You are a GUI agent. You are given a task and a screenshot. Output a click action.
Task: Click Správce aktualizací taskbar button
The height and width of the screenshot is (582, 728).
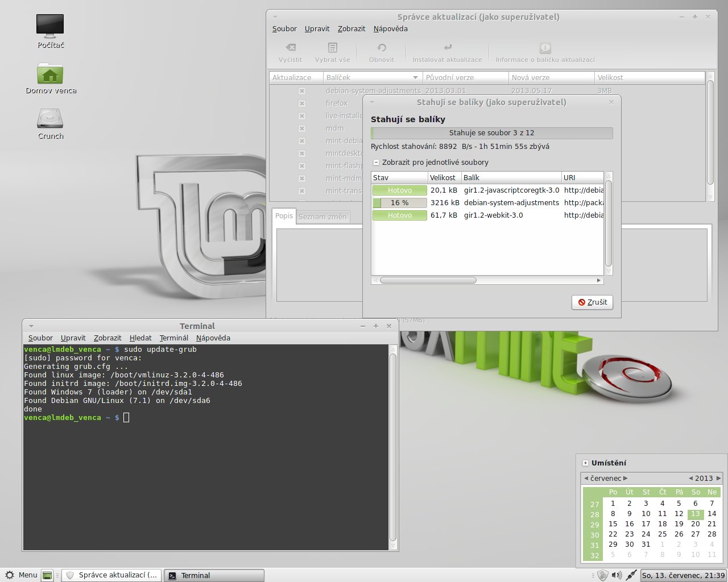point(111,575)
